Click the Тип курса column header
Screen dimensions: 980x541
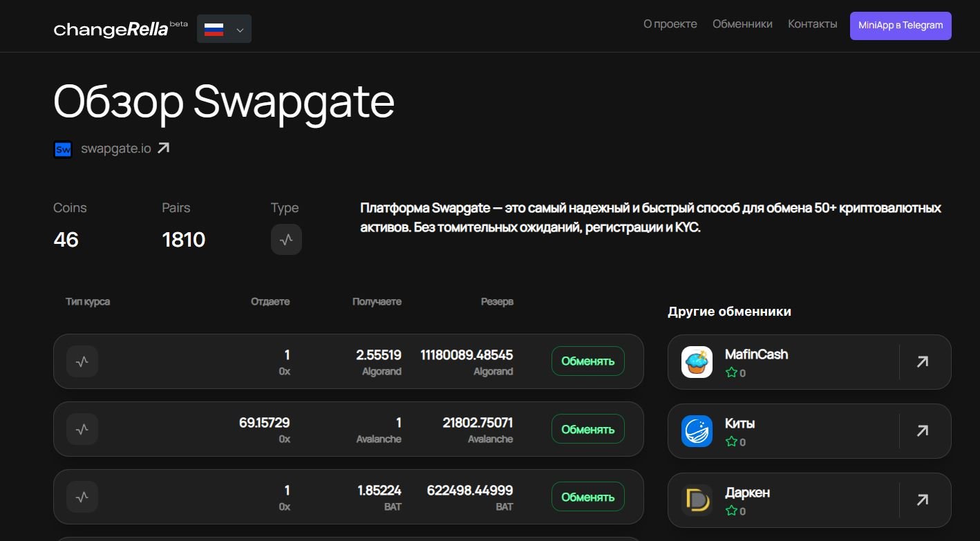[88, 302]
